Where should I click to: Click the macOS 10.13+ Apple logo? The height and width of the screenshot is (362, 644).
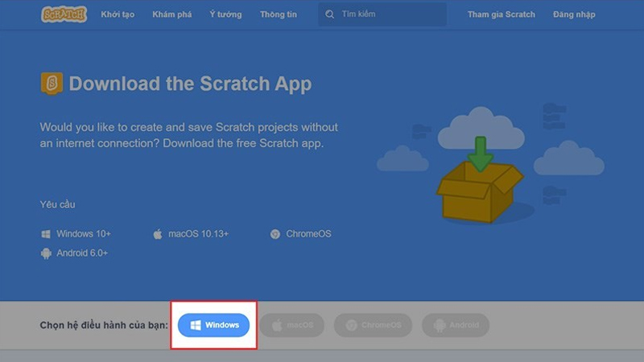pos(158,234)
